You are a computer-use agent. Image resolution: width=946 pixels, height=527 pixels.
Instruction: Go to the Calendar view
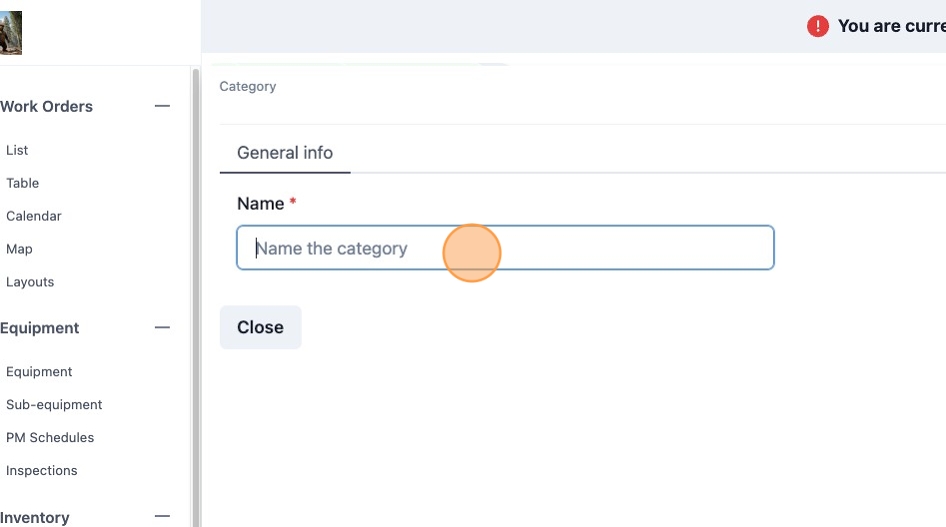34,216
